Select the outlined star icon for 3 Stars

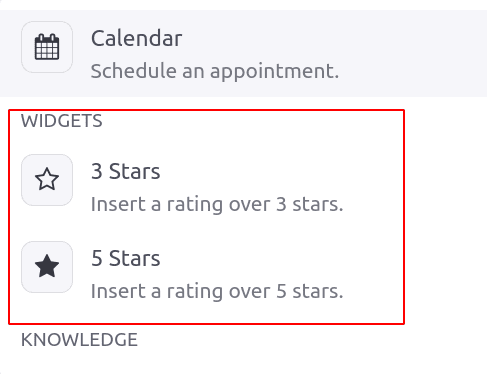point(47,179)
